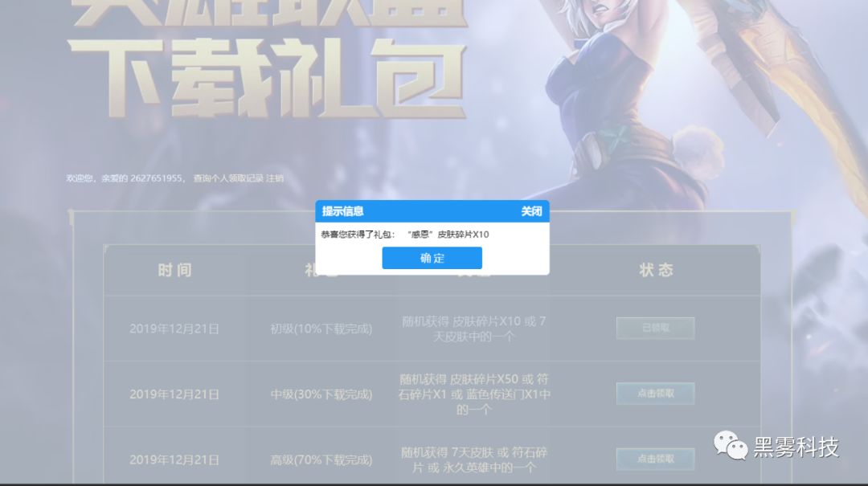Click the 皮肤碎片X10 或 7天皮肤 reward description
The width and height of the screenshot is (868, 486).
click(474, 329)
